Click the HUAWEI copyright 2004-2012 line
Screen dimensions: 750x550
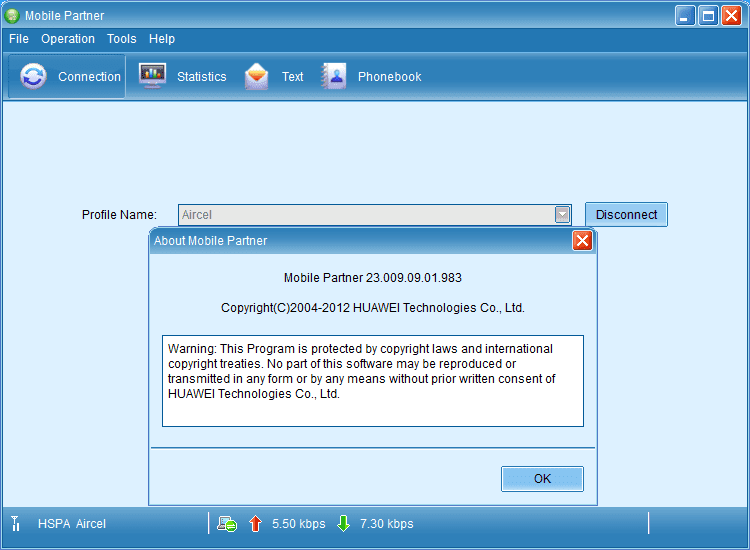(x=373, y=308)
